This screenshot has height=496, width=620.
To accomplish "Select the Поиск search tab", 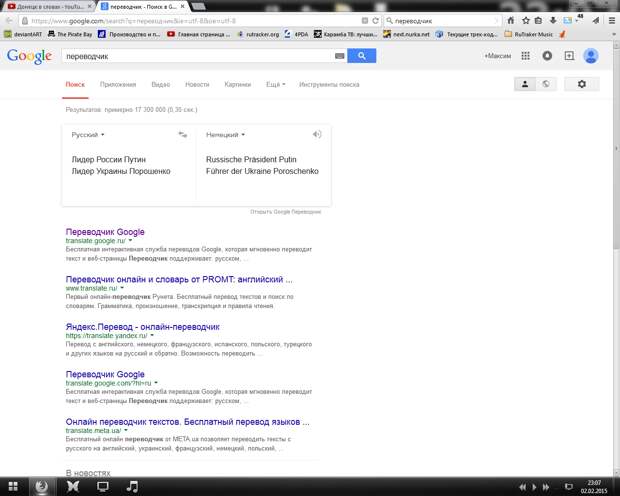I will pos(75,84).
